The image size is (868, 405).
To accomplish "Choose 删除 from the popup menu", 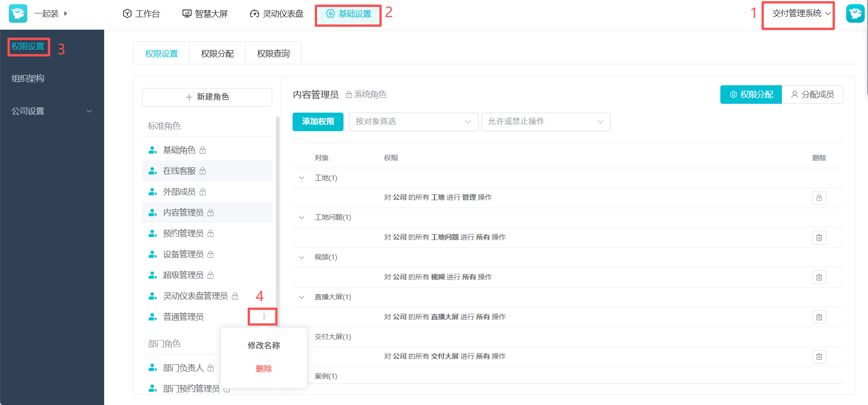I will coord(264,368).
